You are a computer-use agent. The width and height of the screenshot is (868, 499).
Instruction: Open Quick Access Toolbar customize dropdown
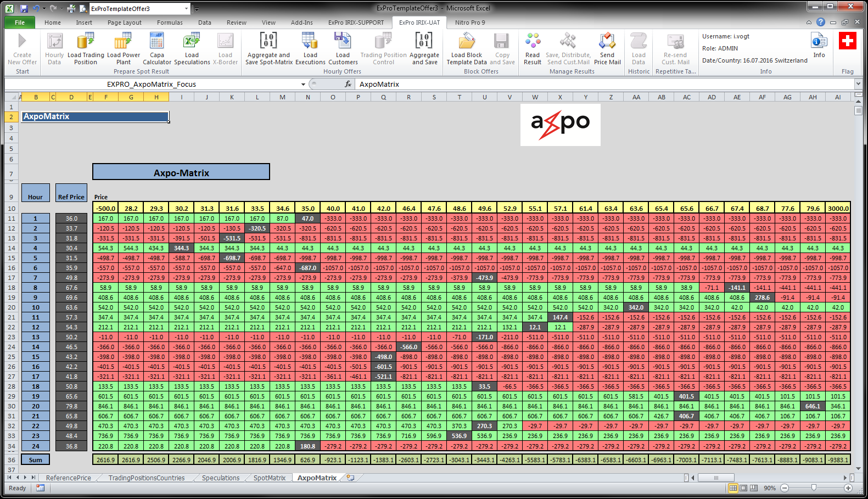[197, 9]
